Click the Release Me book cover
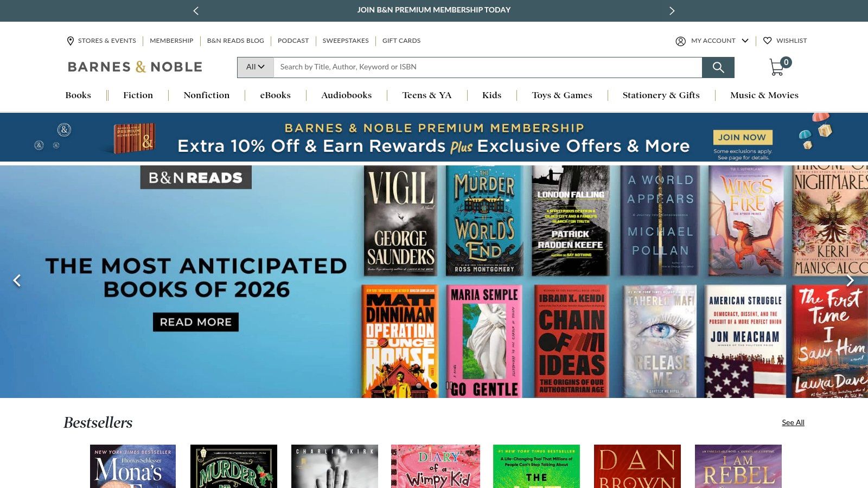868x488 pixels. pyautogui.click(x=660, y=342)
